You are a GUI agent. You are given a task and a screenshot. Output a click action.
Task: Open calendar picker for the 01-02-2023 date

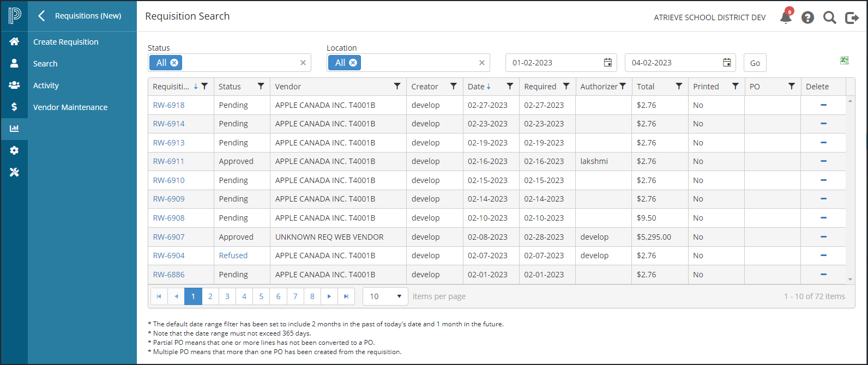click(607, 63)
